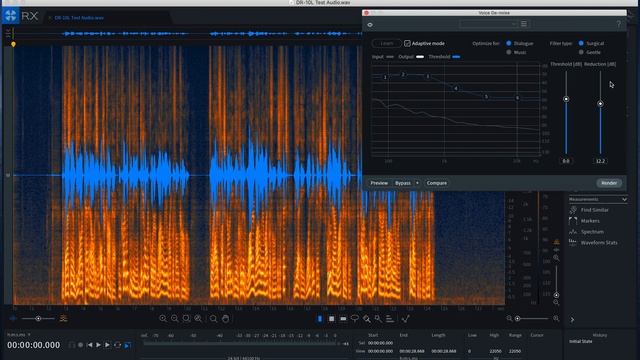Select the DR-10L Test Audio.wav tab
Screen dimensions: 640x360
click(78, 18)
